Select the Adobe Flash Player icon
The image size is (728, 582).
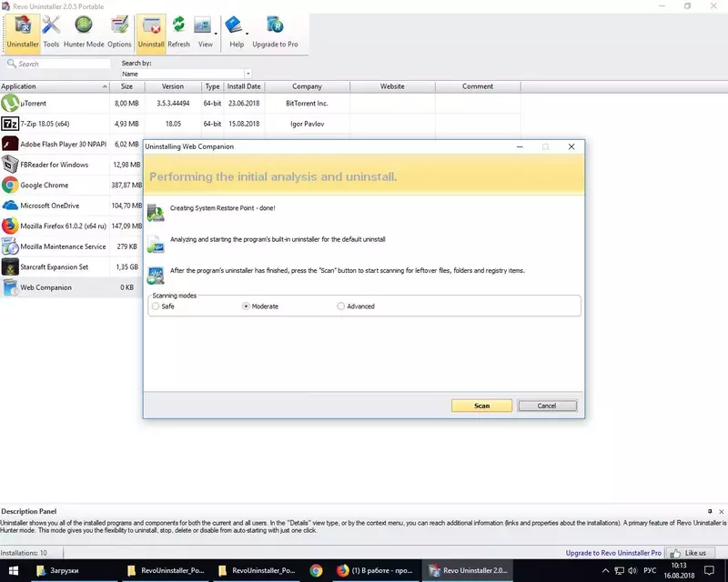(10, 145)
